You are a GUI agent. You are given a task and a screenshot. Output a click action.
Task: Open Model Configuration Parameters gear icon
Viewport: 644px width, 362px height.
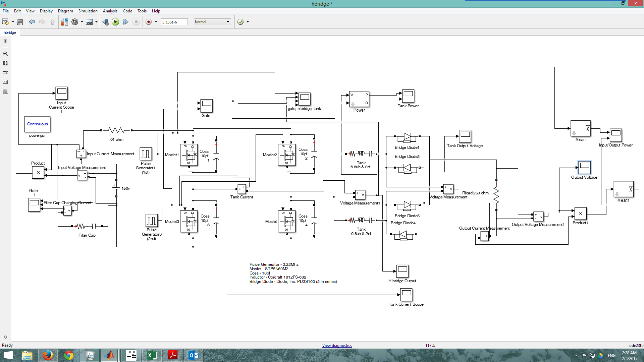pyautogui.click(x=75, y=22)
